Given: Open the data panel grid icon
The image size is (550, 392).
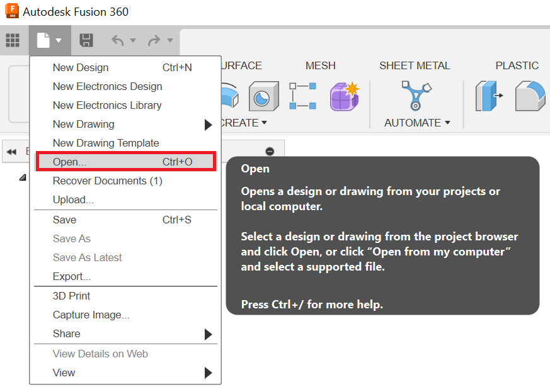Looking at the screenshot, I should pyautogui.click(x=13, y=41).
